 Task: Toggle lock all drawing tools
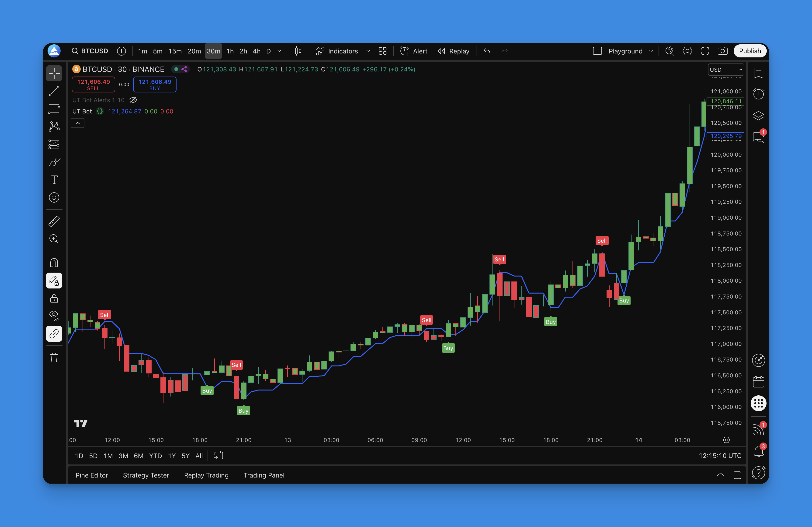click(54, 299)
